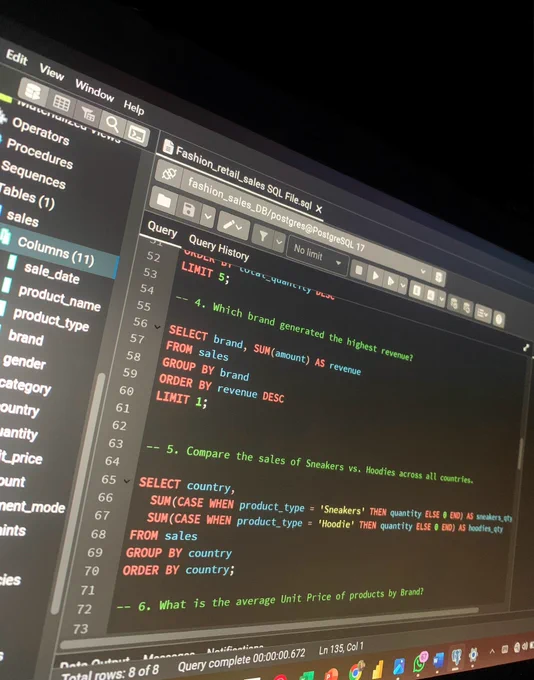534x680 pixels.
Task: Select the Columns (11) node
Action: tap(56, 251)
